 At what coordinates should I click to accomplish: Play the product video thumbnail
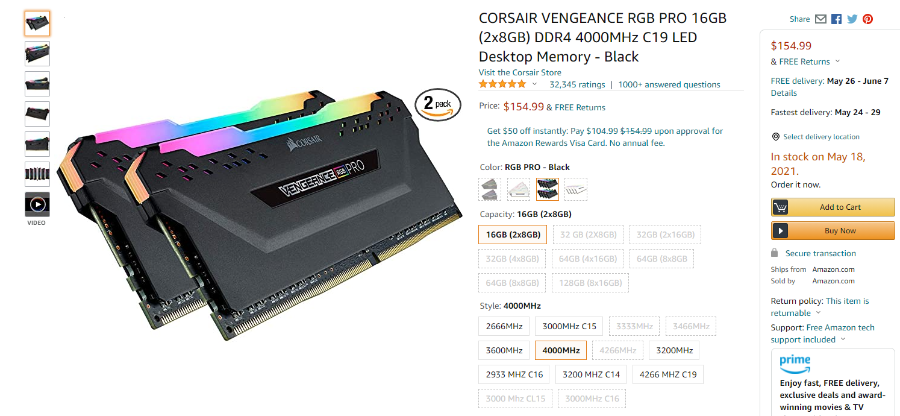[37, 204]
